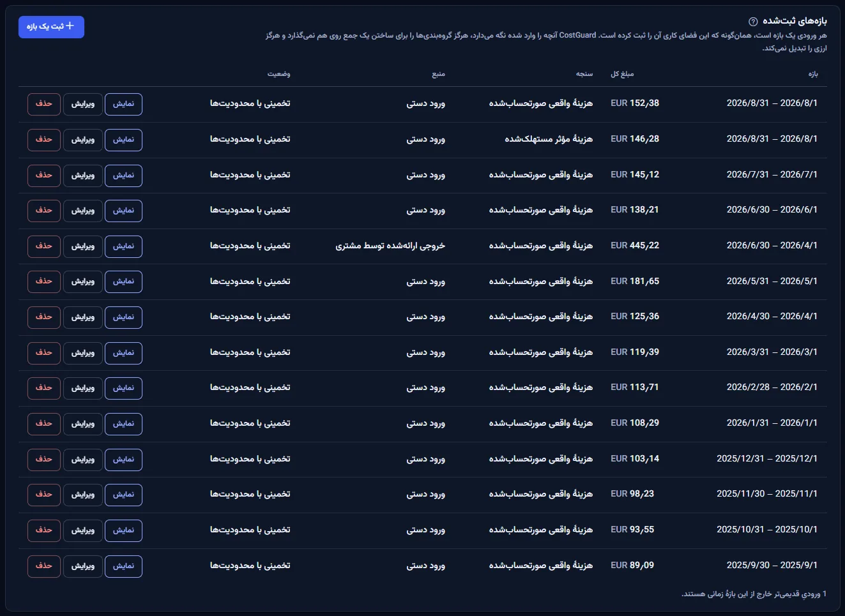The height and width of the screenshot is (616, 845).
Task: Click the وضعیت column header
Action: (278, 74)
